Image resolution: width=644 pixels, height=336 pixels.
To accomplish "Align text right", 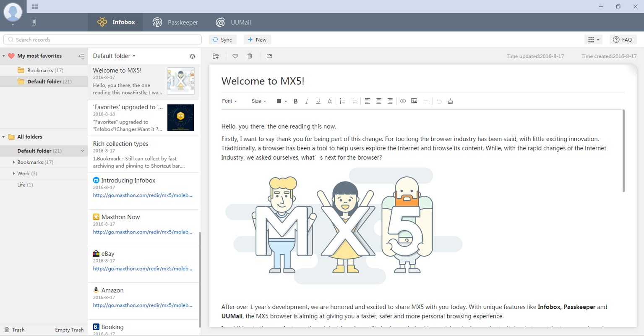I will pos(390,101).
